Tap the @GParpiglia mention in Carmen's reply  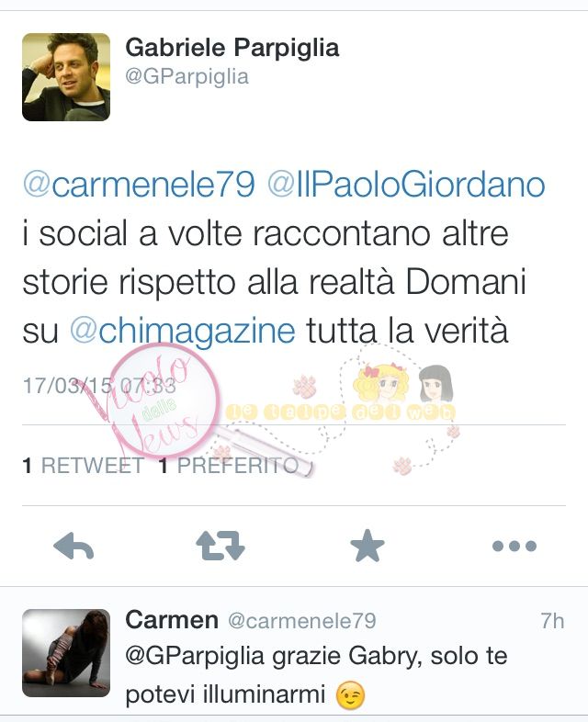(x=195, y=656)
